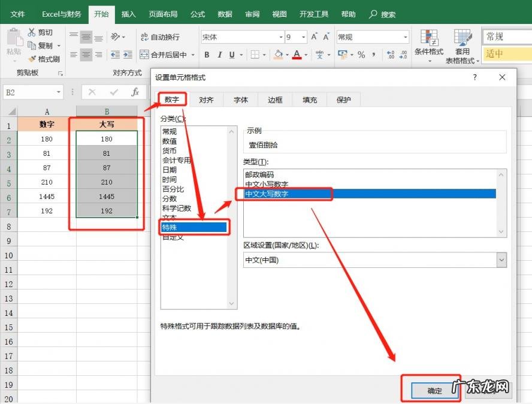Switch to the 对齐 tab in dialog
Image resolution: width=532 pixels, height=404 pixels.
206,100
